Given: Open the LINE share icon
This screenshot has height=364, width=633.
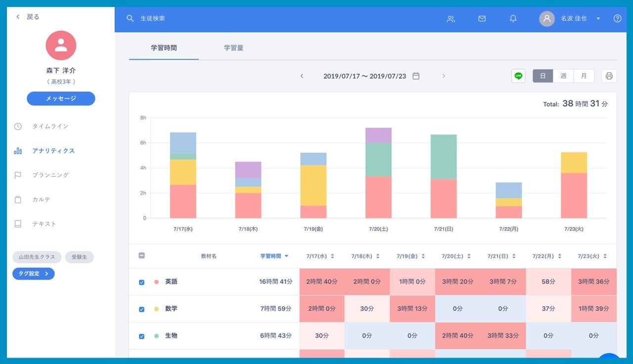Looking at the screenshot, I should [518, 76].
